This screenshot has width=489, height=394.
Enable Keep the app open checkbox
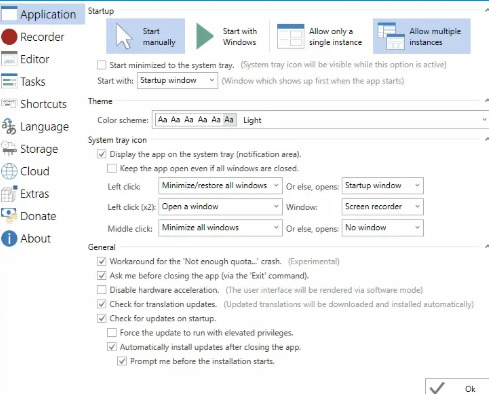coord(112,168)
